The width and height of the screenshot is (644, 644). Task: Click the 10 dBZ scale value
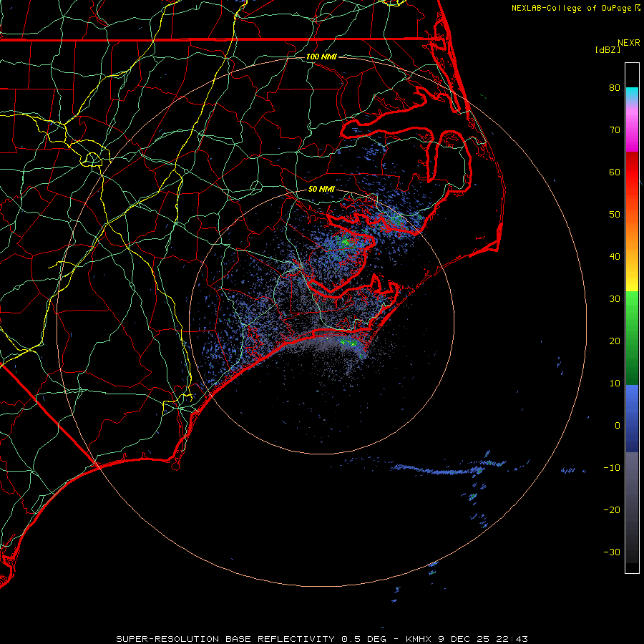(x=615, y=384)
